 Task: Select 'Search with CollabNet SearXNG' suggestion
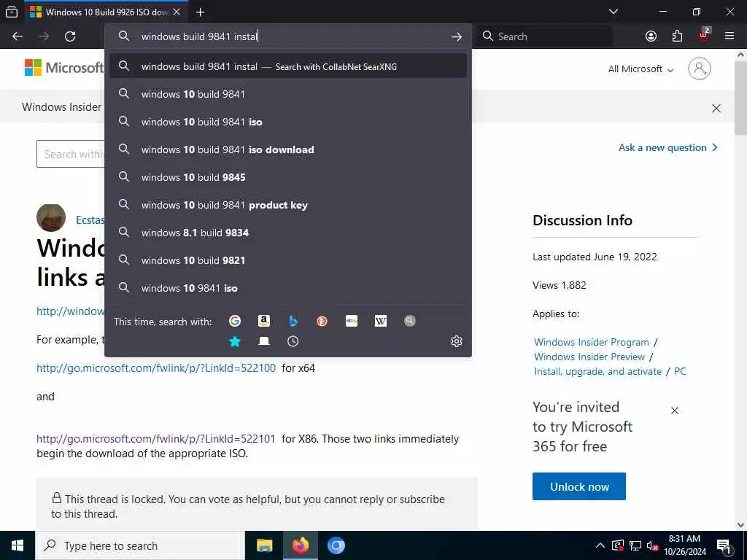[x=287, y=66]
